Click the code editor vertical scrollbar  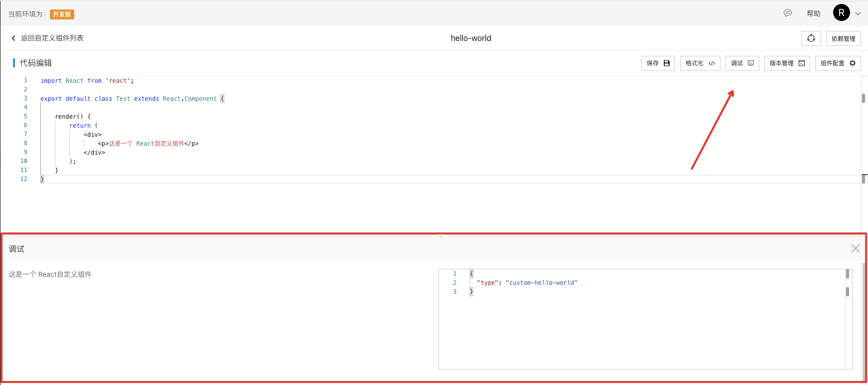(x=865, y=155)
